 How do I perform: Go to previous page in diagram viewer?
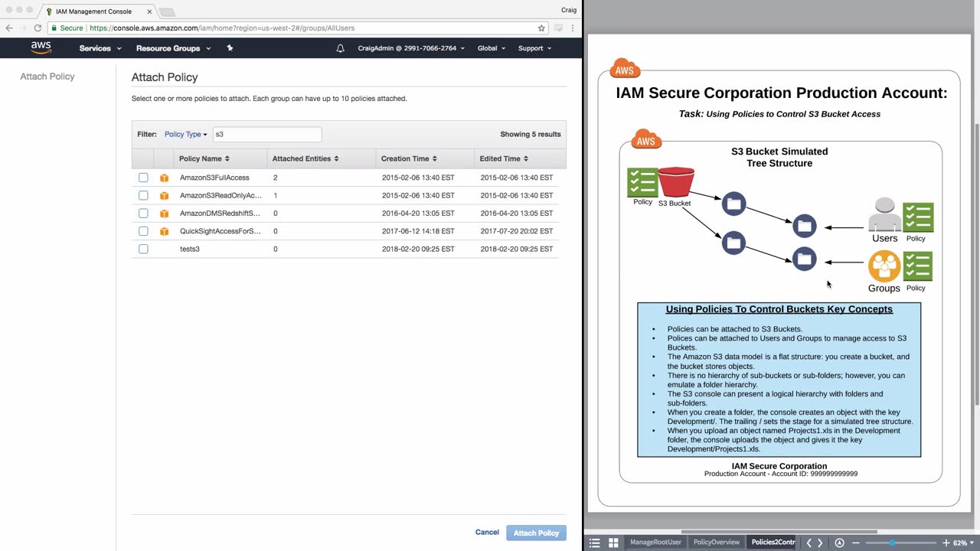click(809, 543)
